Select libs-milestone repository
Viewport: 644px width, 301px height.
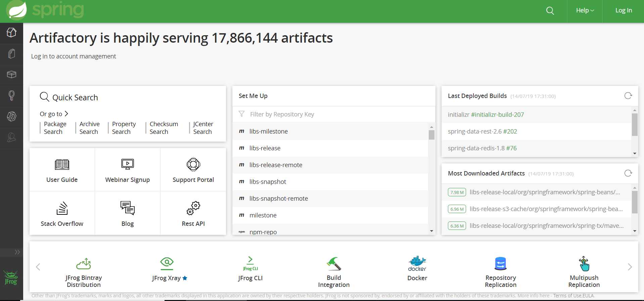point(330,131)
